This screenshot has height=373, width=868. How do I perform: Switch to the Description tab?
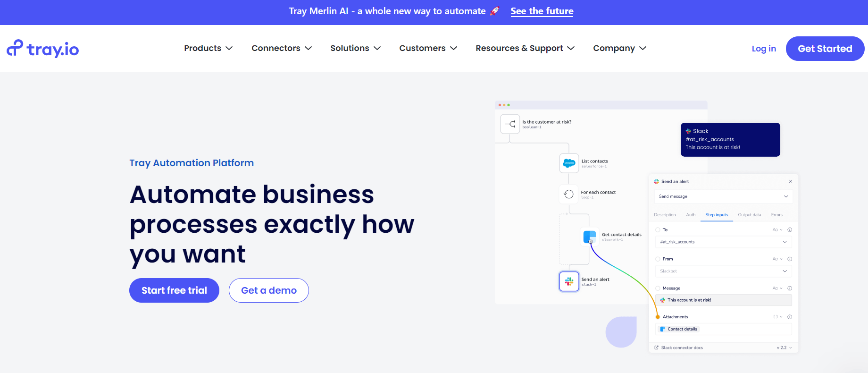(665, 215)
